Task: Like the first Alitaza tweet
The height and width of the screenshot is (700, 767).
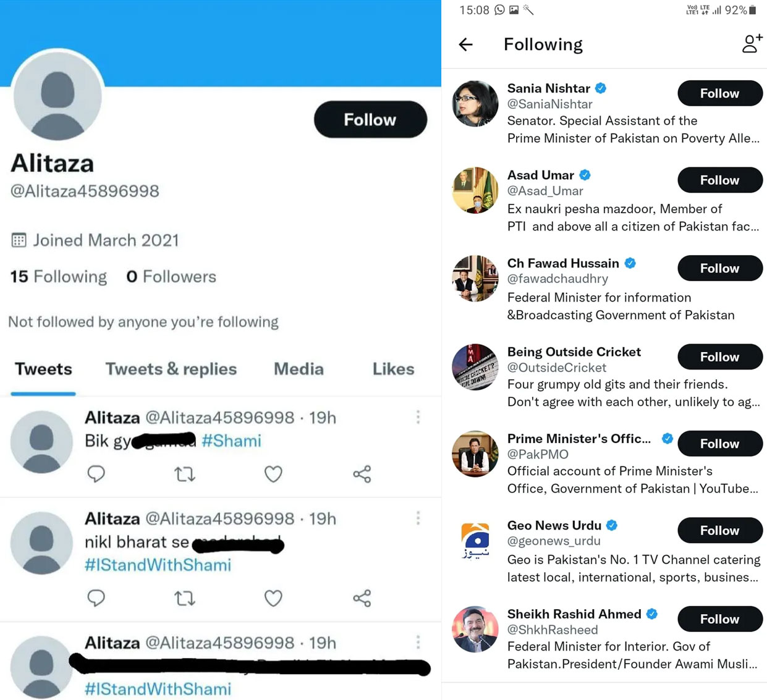Action: pos(273,474)
